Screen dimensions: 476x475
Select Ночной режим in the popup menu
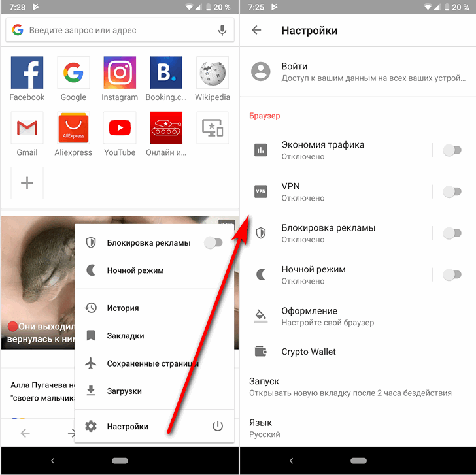click(x=154, y=270)
